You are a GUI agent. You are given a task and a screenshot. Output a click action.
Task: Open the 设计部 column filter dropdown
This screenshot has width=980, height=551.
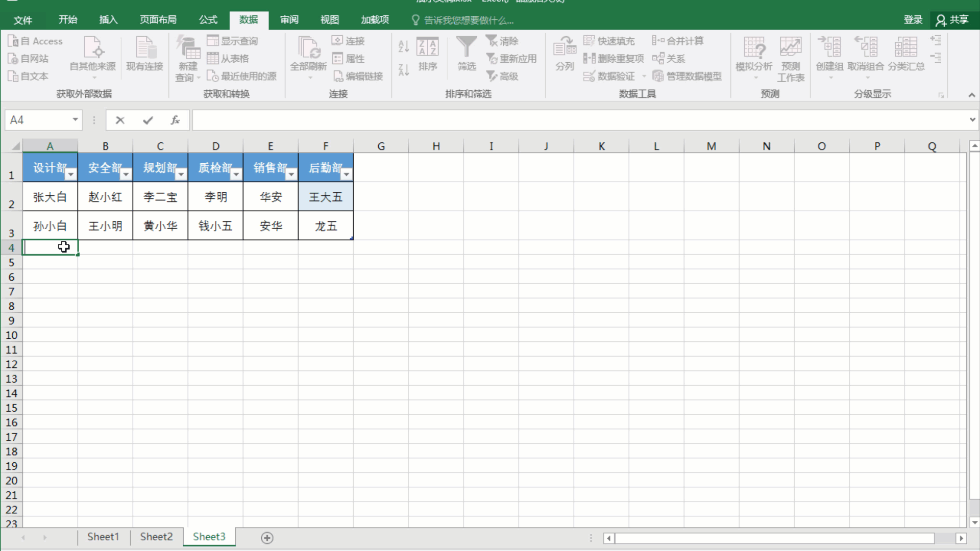click(71, 174)
